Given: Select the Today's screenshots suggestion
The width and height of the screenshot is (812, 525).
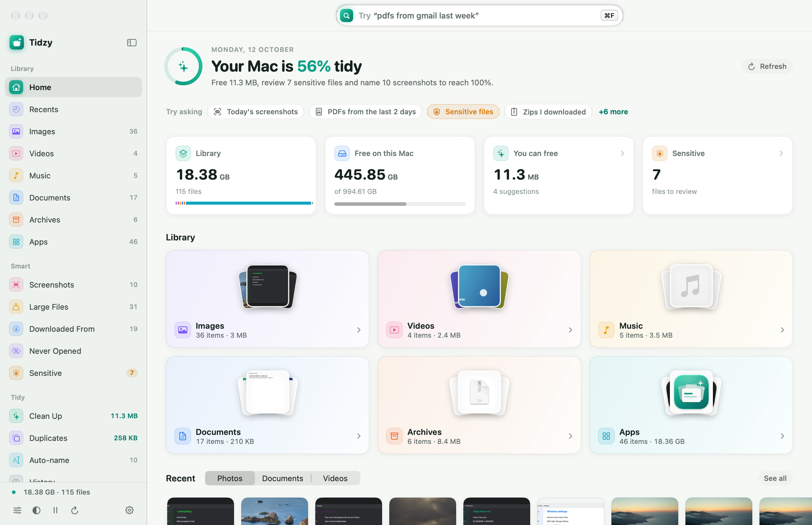Looking at the screenshot, I should 256,112.
